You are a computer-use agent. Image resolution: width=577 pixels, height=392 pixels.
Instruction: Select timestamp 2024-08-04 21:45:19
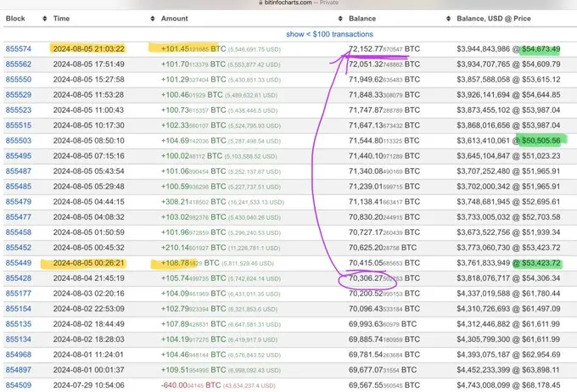89,278
